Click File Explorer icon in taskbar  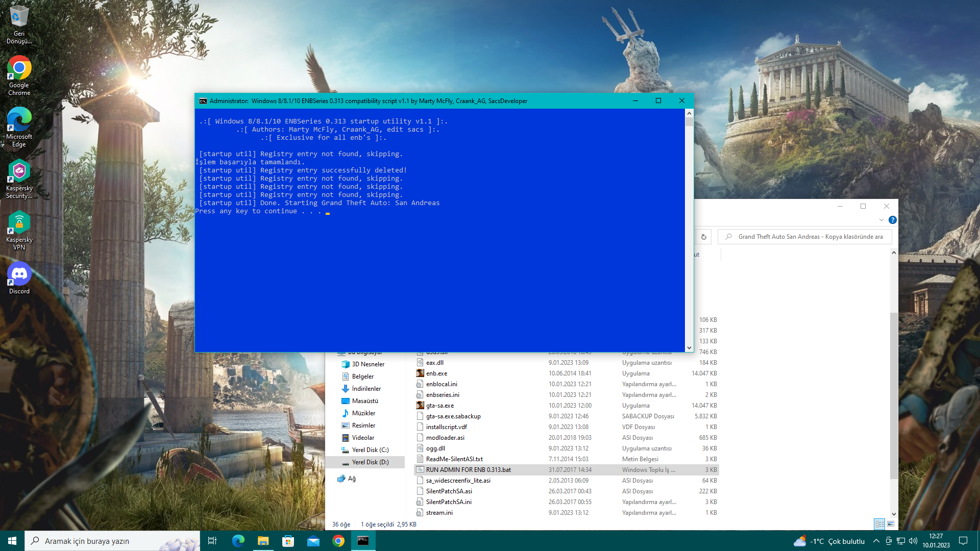pyautogui.click(x=263, y=541)
